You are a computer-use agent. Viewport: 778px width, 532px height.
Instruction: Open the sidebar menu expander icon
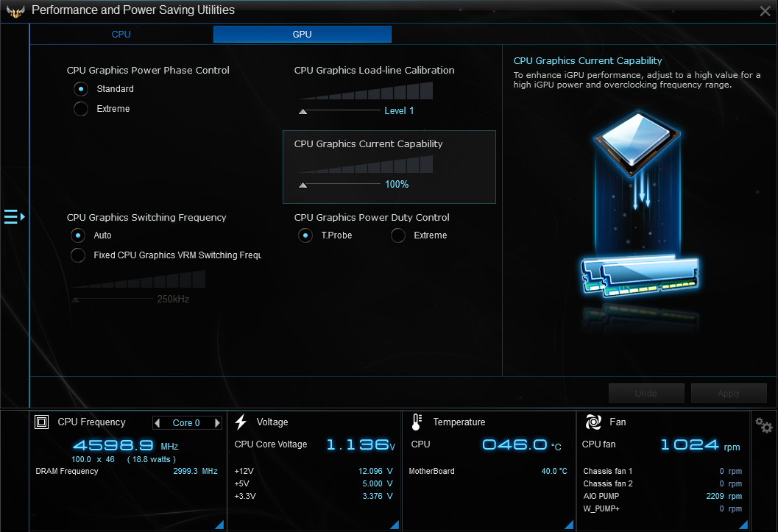tap(15, 216)
